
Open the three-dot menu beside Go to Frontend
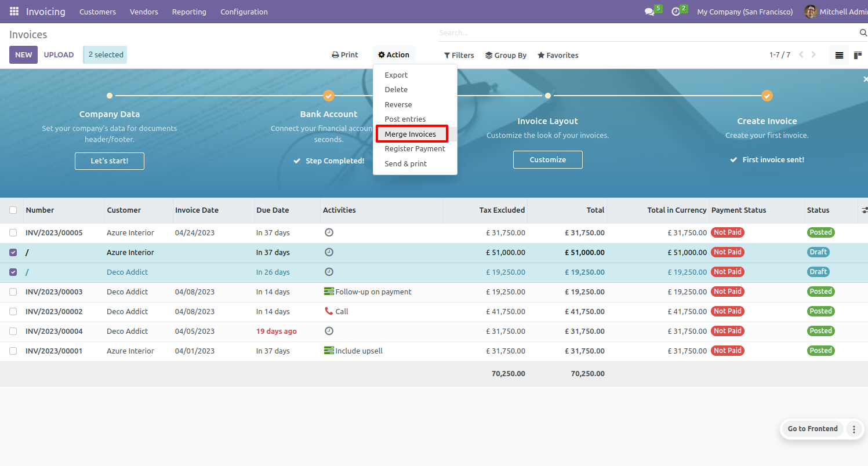point(854,429)
